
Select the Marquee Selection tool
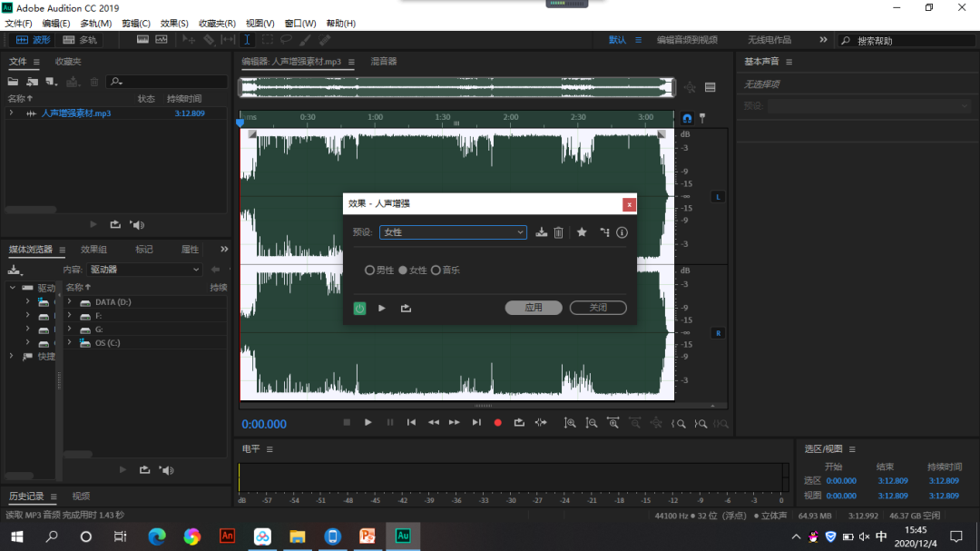268,39
